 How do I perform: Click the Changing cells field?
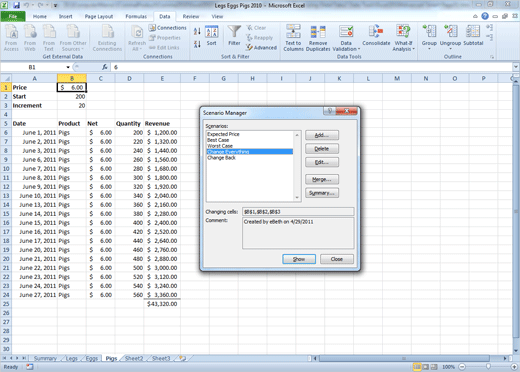298,212
